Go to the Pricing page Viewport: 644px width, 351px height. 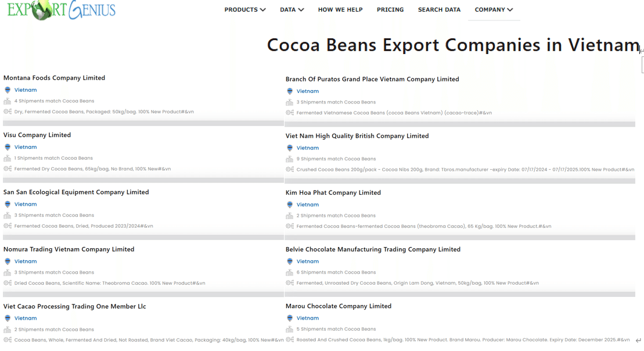(x=390, y=10)
